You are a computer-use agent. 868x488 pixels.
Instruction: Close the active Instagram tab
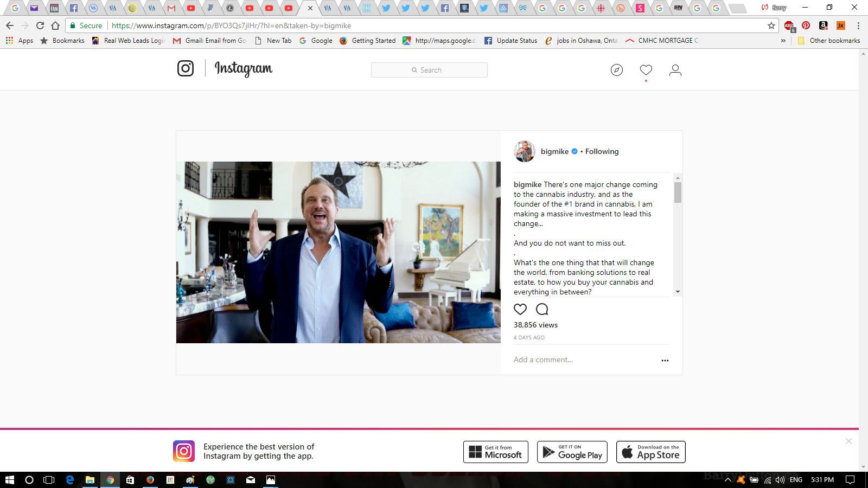coord(310,8)
